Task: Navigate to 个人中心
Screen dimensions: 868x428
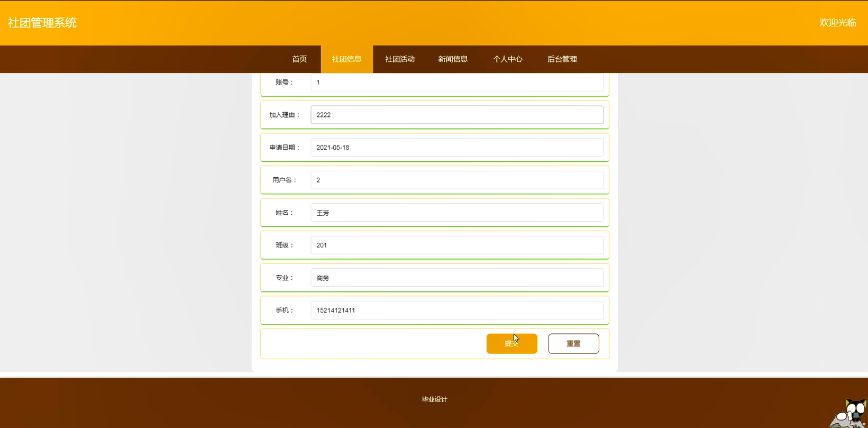Action: click(x=507, y=59)
